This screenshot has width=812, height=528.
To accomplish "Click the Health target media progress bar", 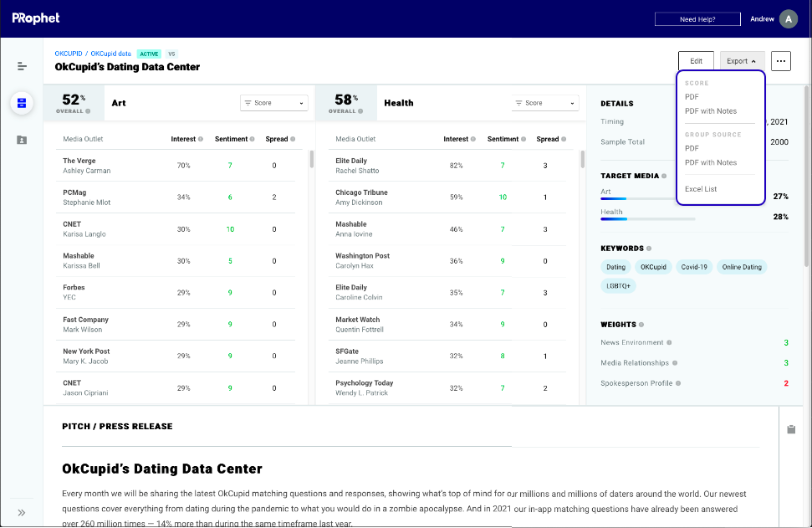I will [x=647, y=219].
